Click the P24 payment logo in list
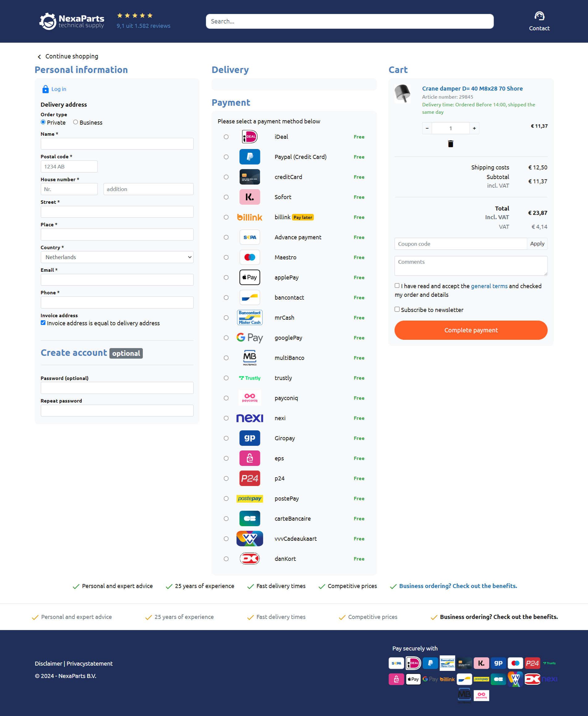Viewport: 588px width, 716px height. tap(249, 478)
